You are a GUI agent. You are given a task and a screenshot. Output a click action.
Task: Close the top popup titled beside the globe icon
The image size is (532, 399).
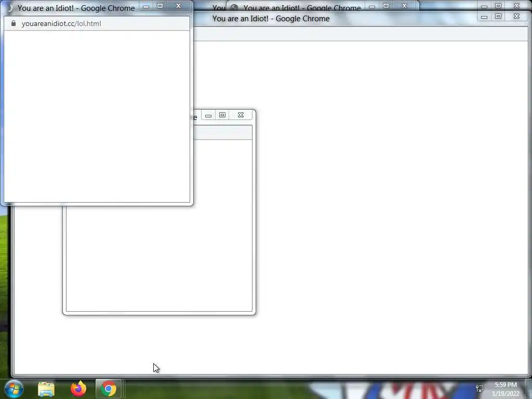404,6
